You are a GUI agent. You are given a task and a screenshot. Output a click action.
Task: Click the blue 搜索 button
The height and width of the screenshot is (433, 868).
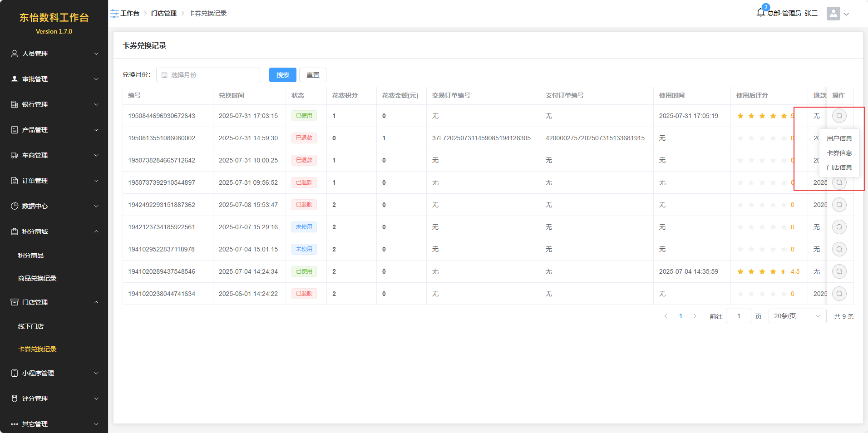pyautogui.click(x=282, y=75)
